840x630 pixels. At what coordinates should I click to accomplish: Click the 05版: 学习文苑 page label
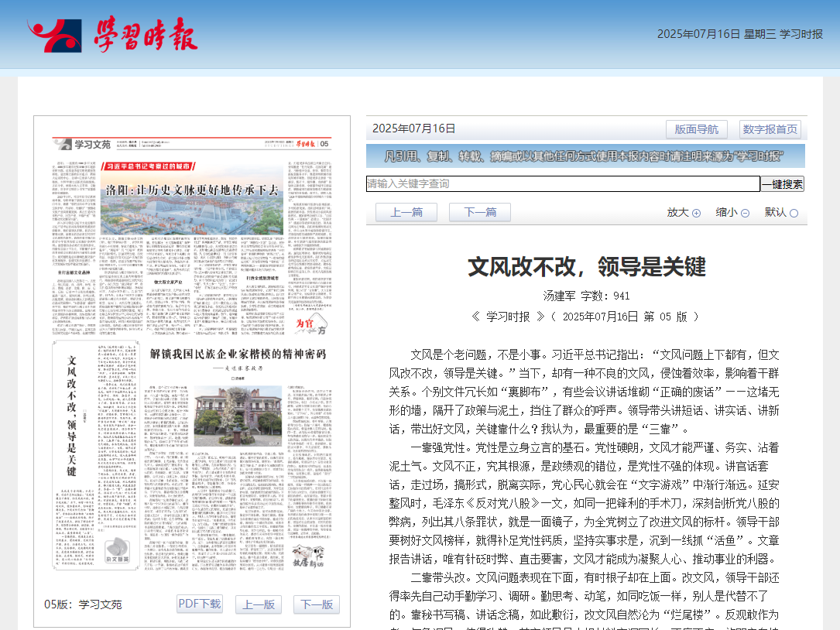click(83, 604)
